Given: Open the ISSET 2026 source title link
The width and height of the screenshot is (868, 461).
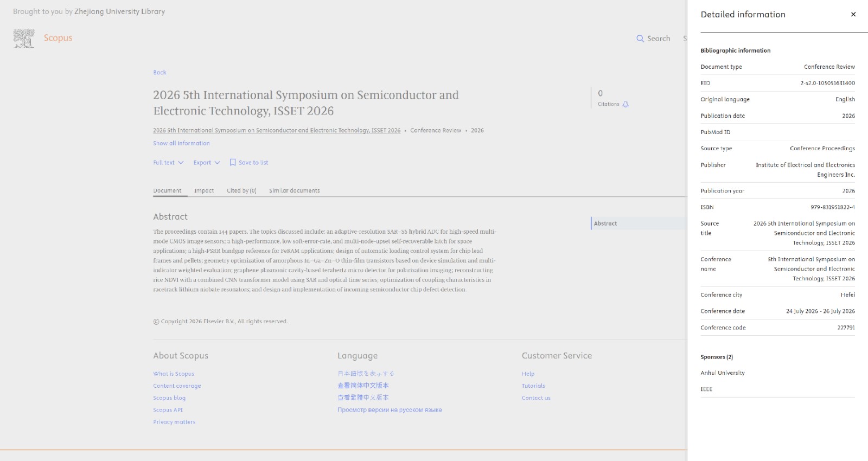Looking at the screenshot, I should [x=277, y=131].
